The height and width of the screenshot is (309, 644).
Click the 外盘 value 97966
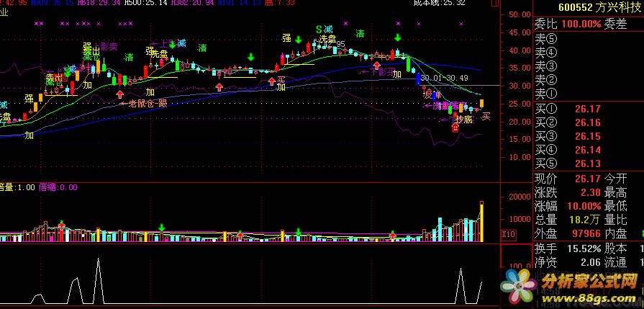pyautogui.click(x=586, y=234)
